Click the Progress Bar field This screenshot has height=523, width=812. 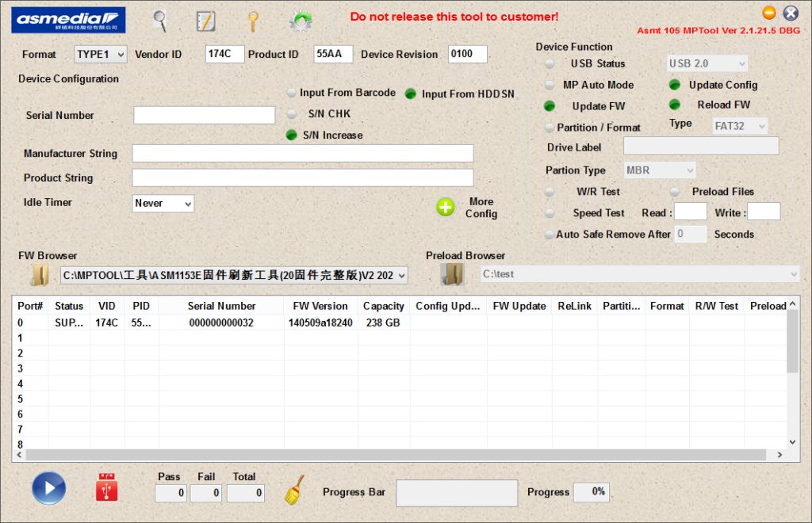(x=456, y=493)
